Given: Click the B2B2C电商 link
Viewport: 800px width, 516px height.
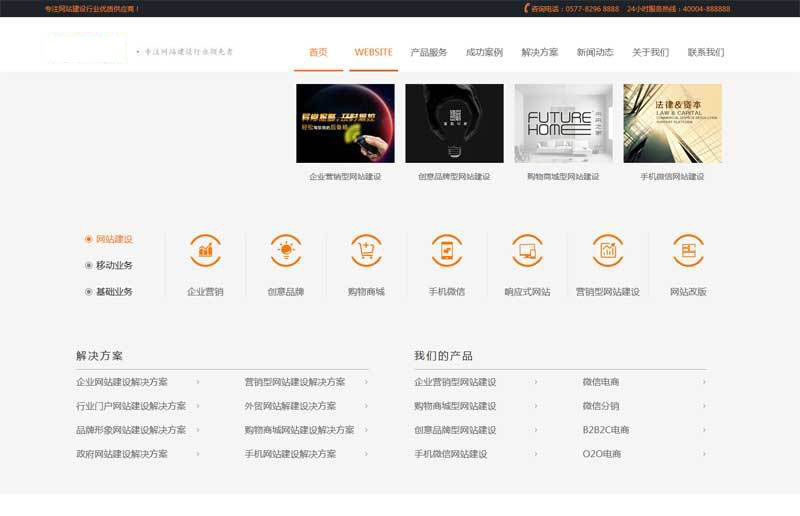Looking at the screenshot, I should [x=606, y=430].
